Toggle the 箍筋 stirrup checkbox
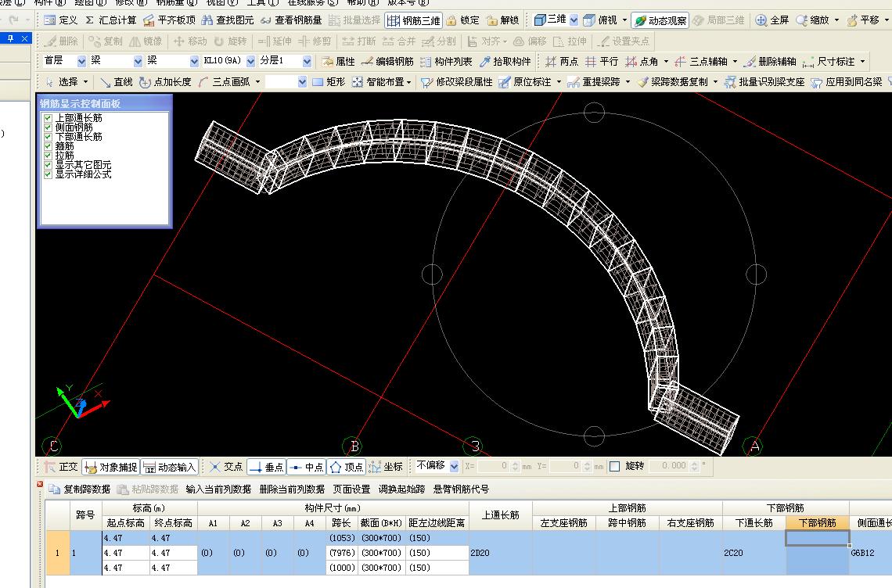The image size is (892, 588). tap(49, 146)
